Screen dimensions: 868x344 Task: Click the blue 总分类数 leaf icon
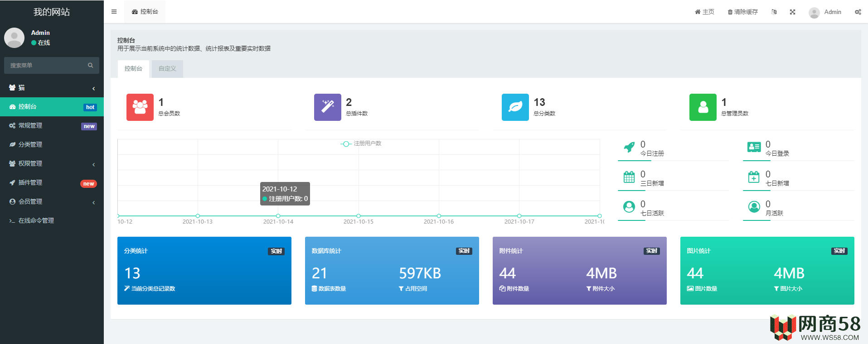click(515, 107)
